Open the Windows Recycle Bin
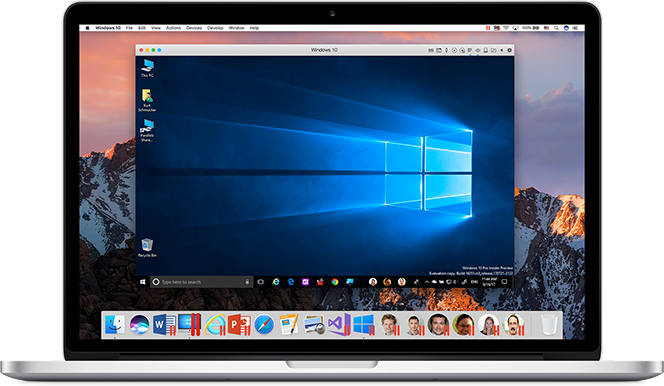This screenshot has width=664, height=386. point(147,248)
